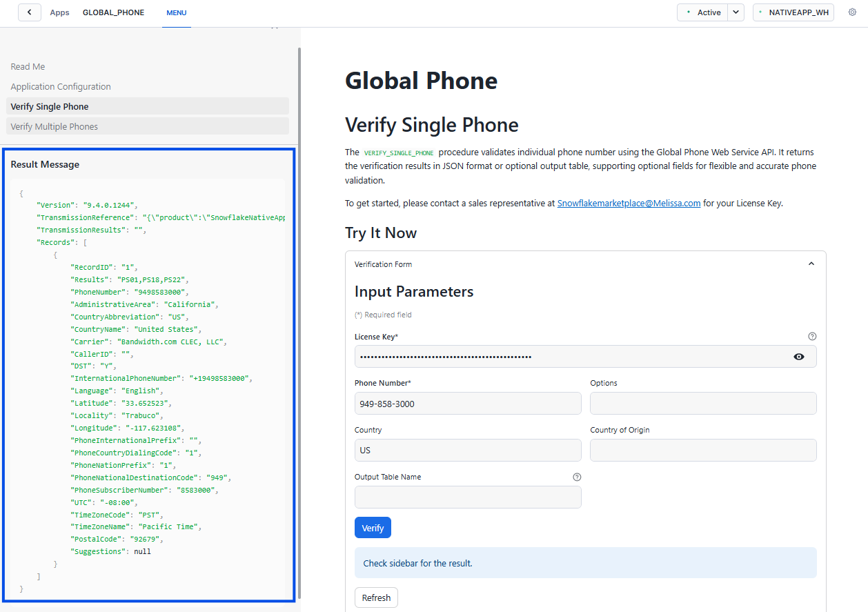Focus the Phone Number field

[x=468, y=404]
